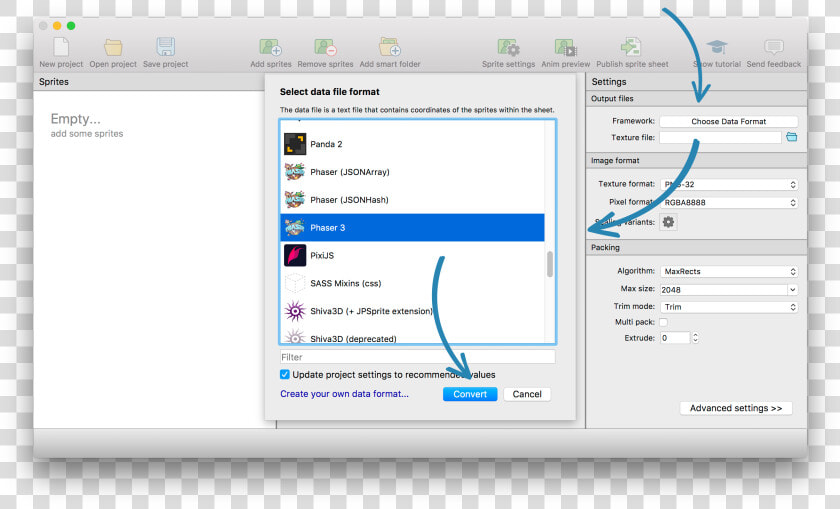Open Advanced settings >> button

click(736, 408)
